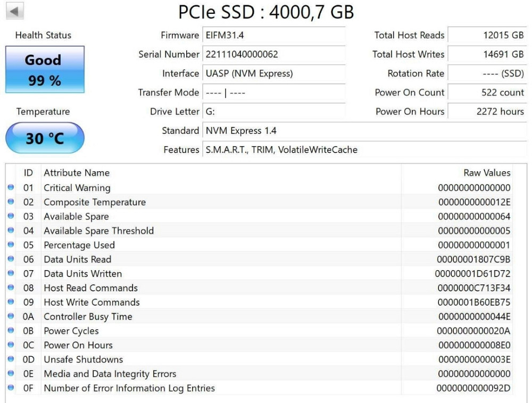
Task: Click the Total Host Reads value box
Action: click(487, 36)
